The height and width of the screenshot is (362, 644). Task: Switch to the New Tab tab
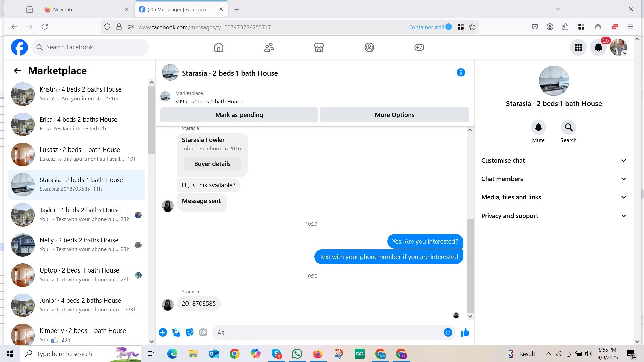click(86, 9)
